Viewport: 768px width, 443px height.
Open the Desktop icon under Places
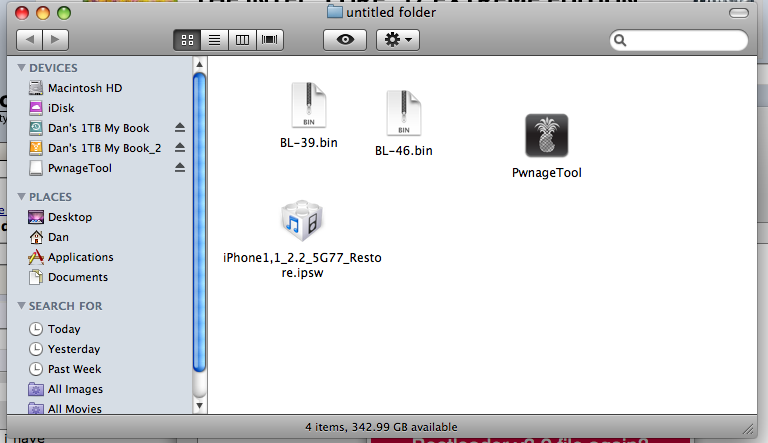tap(36, 217)
